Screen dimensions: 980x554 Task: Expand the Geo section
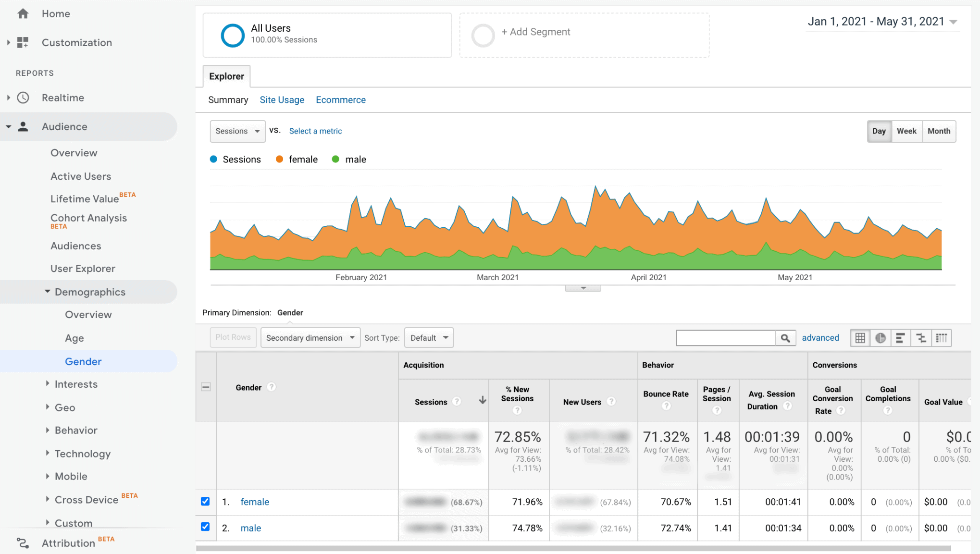[48, 407]
